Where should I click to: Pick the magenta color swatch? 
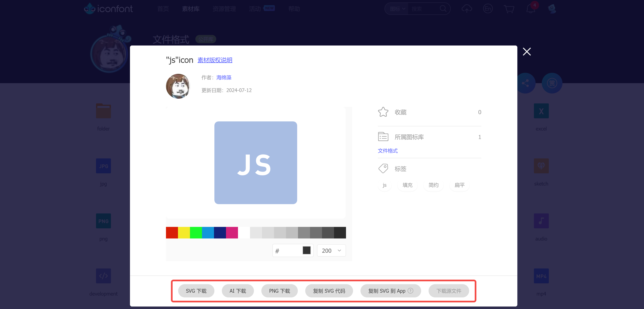click(232, 232)
